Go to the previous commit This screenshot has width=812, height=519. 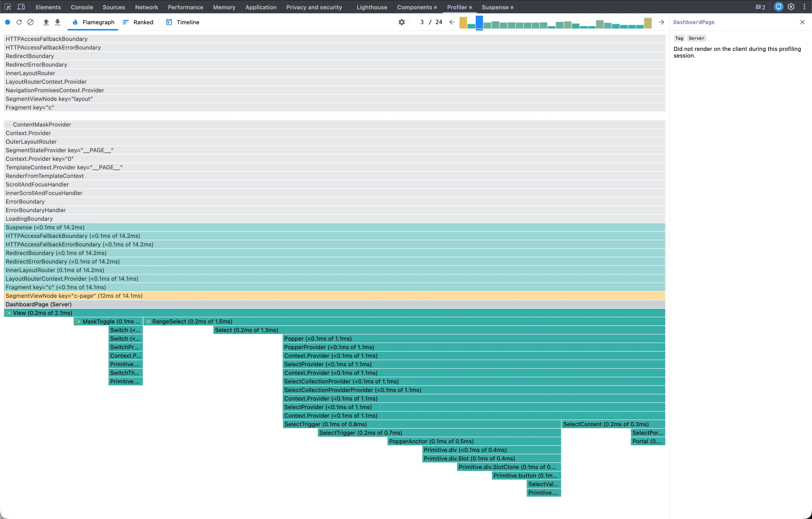click(452, 22)
